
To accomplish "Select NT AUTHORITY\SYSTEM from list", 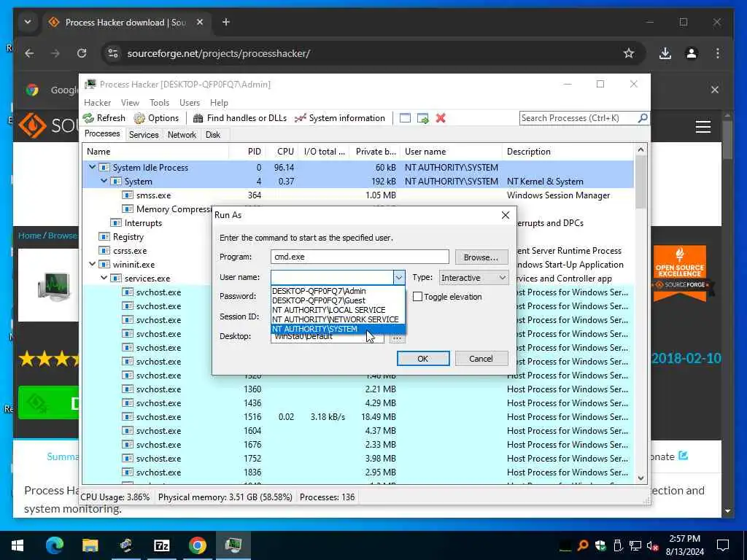I will pos(338,329).
